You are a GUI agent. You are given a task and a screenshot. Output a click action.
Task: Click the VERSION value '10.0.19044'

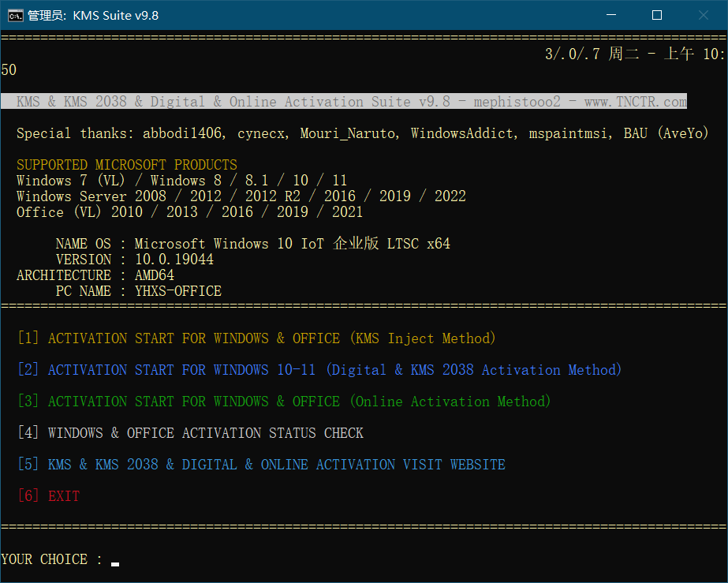point(174,260)
